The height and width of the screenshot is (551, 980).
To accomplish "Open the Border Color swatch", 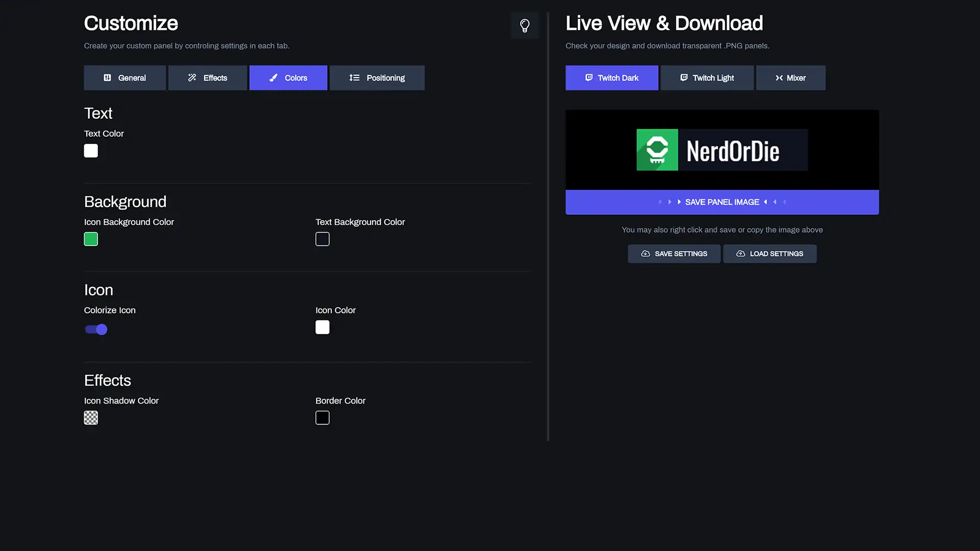I will [x=323, y=418].
